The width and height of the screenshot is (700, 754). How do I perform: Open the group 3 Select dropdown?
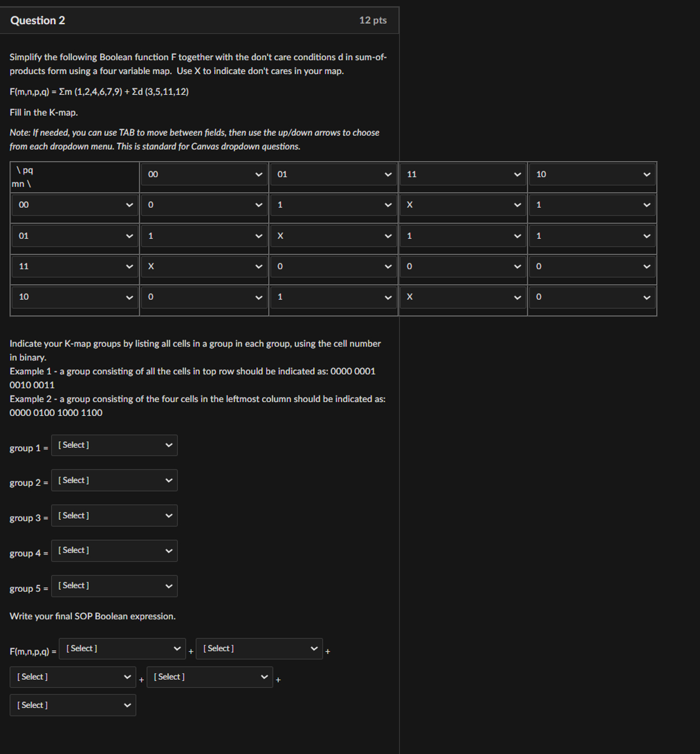tap(114, 515)
